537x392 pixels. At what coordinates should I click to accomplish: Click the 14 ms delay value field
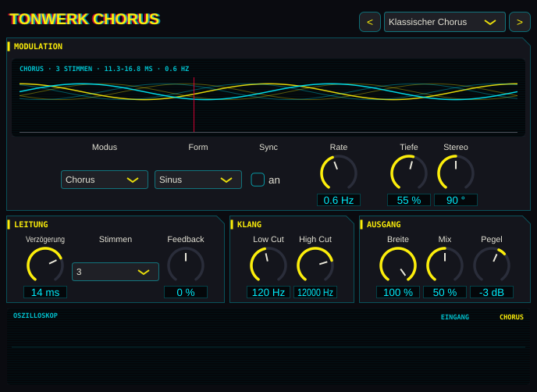pyautogui.click(x=45, y=292)
